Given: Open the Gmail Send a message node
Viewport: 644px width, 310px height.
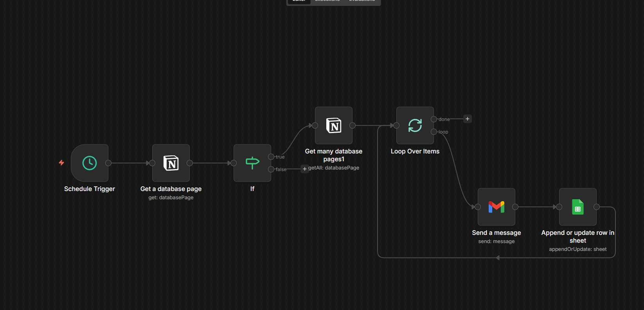Looking at the screenshot, I should [x=496, y=207].
